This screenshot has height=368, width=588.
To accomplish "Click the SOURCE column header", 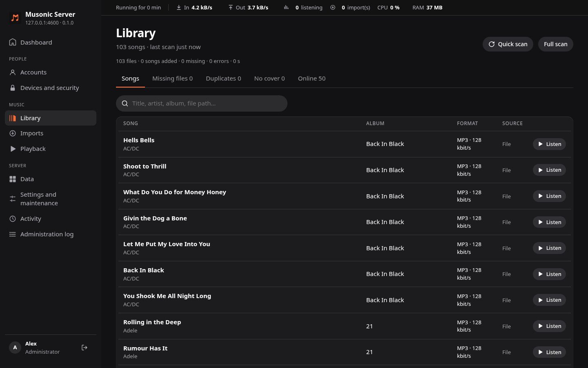I will [512, 123].
